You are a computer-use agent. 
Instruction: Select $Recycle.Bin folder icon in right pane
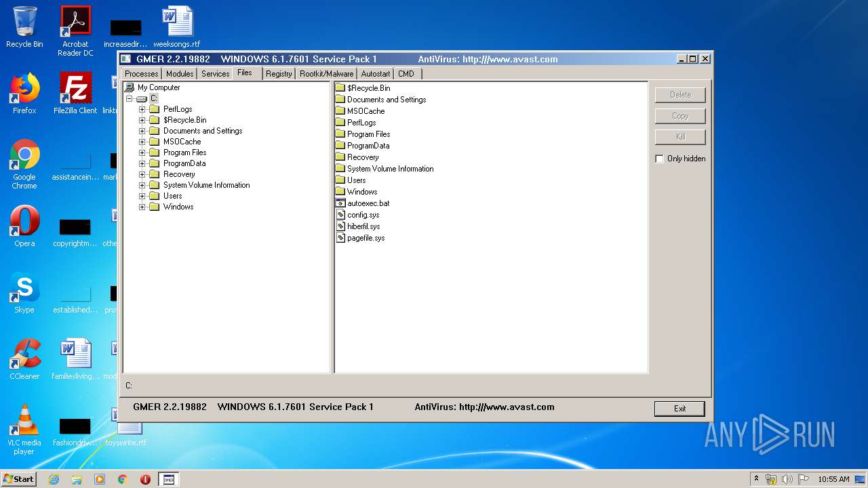point(340,88)
